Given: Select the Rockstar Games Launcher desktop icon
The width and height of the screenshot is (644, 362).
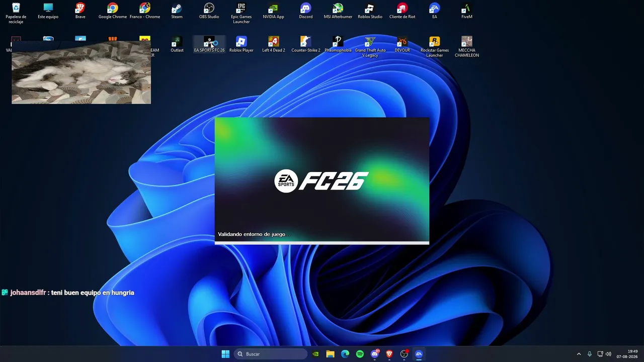Looking at the screenshot, I should point(435,46).
